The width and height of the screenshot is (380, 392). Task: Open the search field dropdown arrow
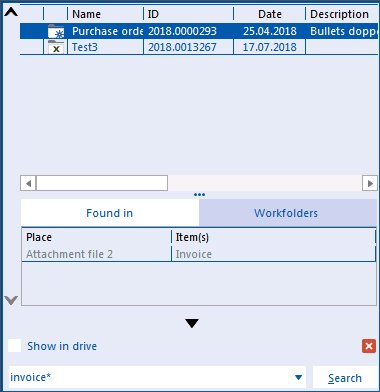coord(299,378)
